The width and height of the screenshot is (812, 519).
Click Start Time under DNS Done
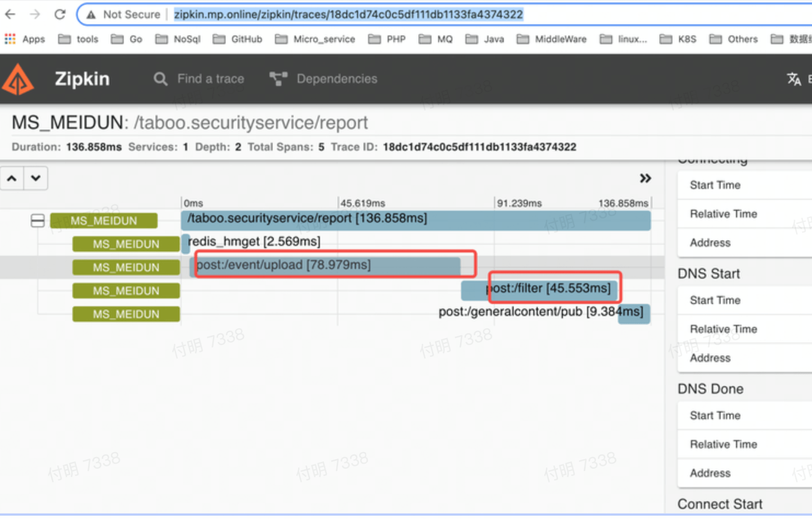click(x=715, y=416)
